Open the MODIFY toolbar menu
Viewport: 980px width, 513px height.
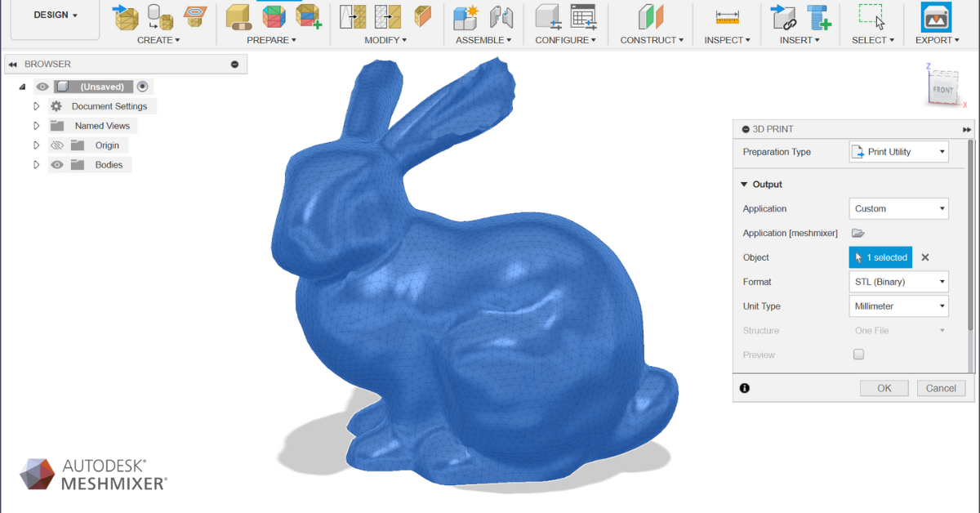coord(385,39)
